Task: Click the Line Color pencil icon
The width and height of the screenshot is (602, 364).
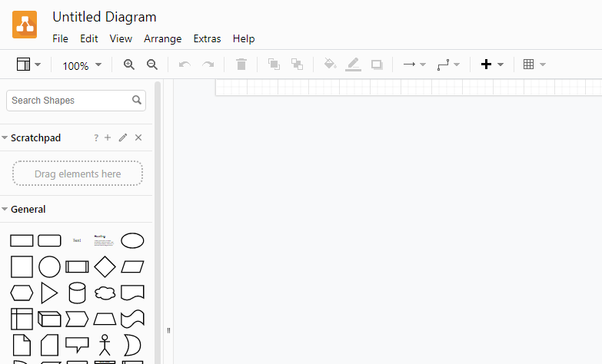Action: 353,65
